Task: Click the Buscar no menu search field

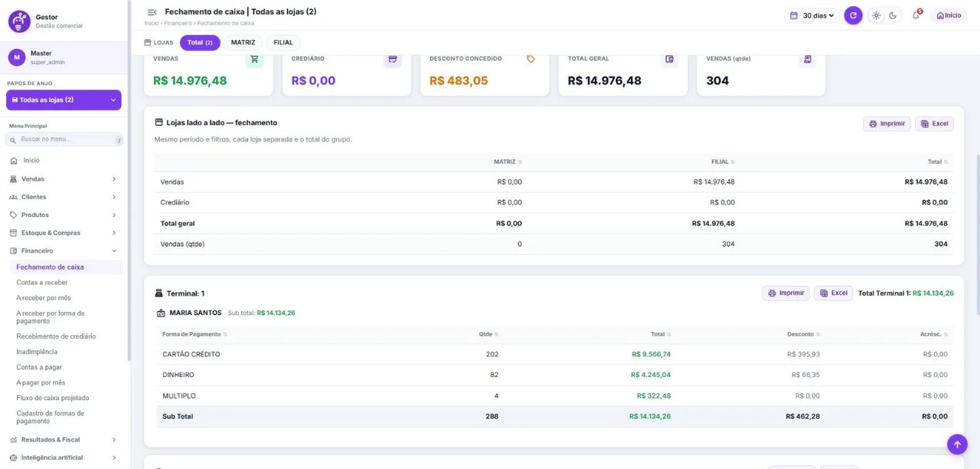Action: pos(64,139)
